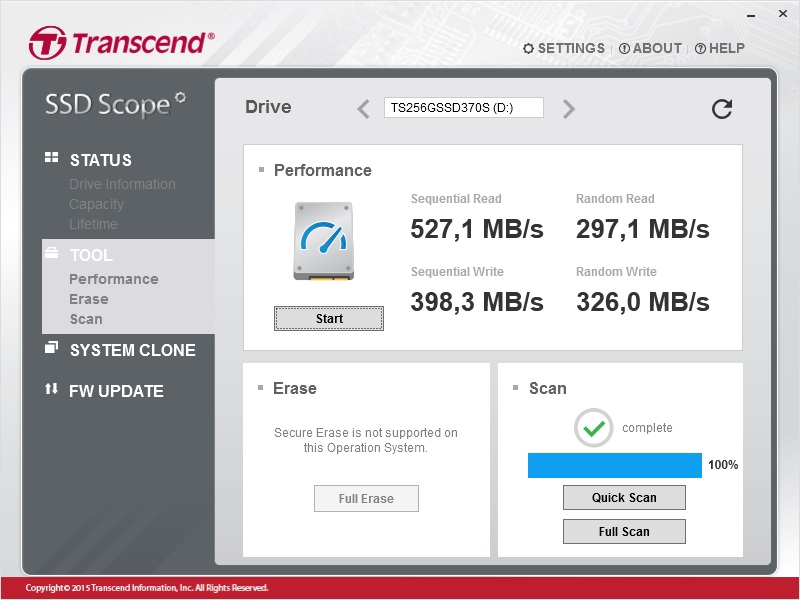Click the Drive label
Screen dimensions: 800x600
point(268,107)
